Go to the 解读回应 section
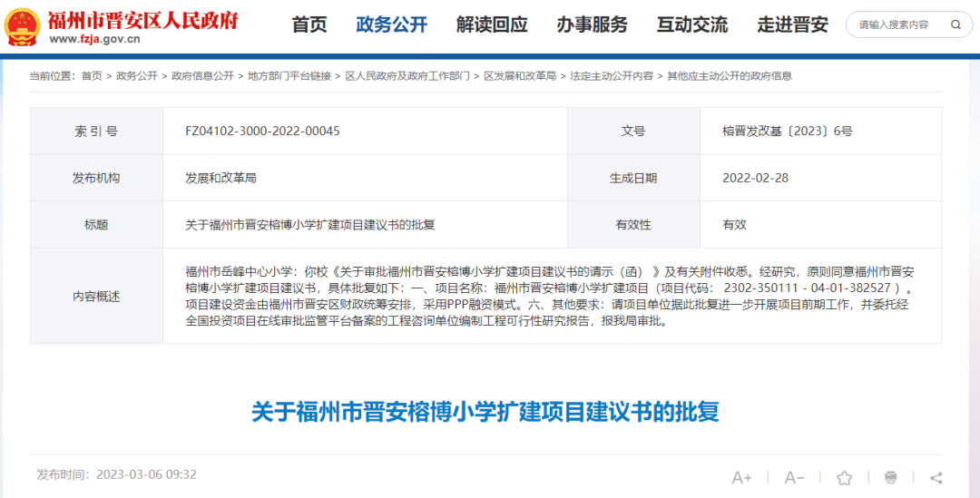 click(492, 25)
